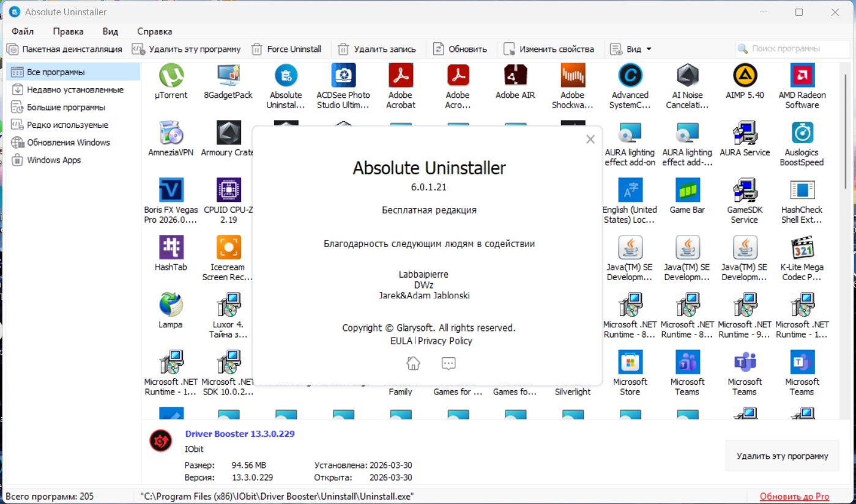Viewport: 856px width, 504px height.
Task: Focus the Поиск программы search field
Action: [x=791, y=48]
